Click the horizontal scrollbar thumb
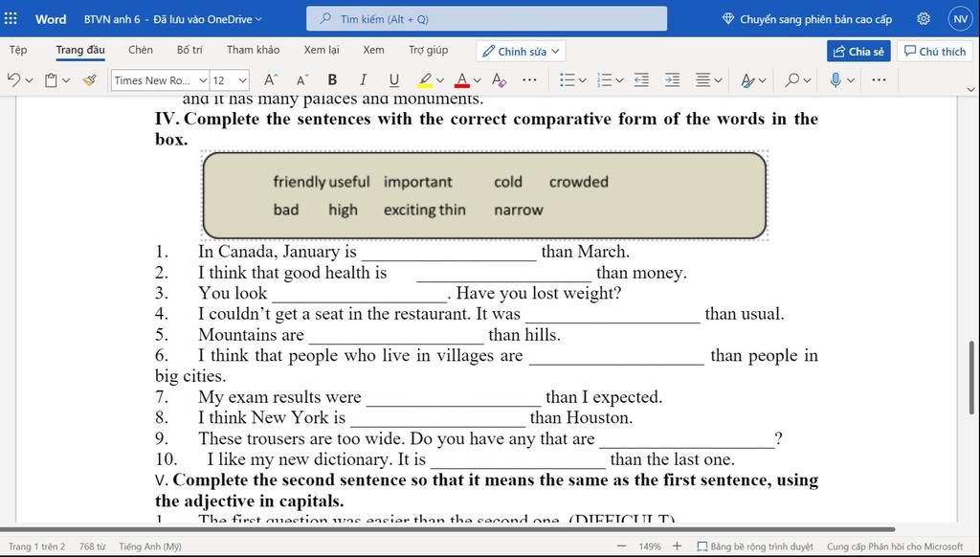 tap(448, 529)
